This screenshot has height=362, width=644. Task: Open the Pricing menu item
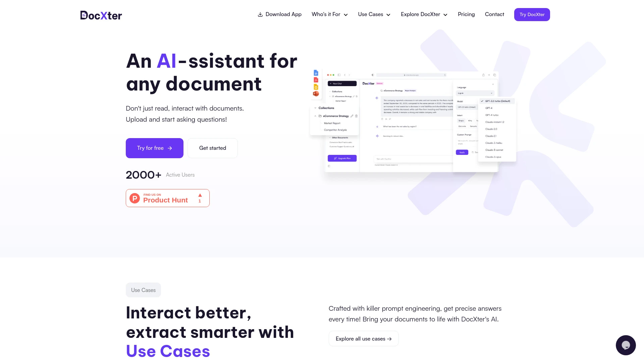[466, 14]
